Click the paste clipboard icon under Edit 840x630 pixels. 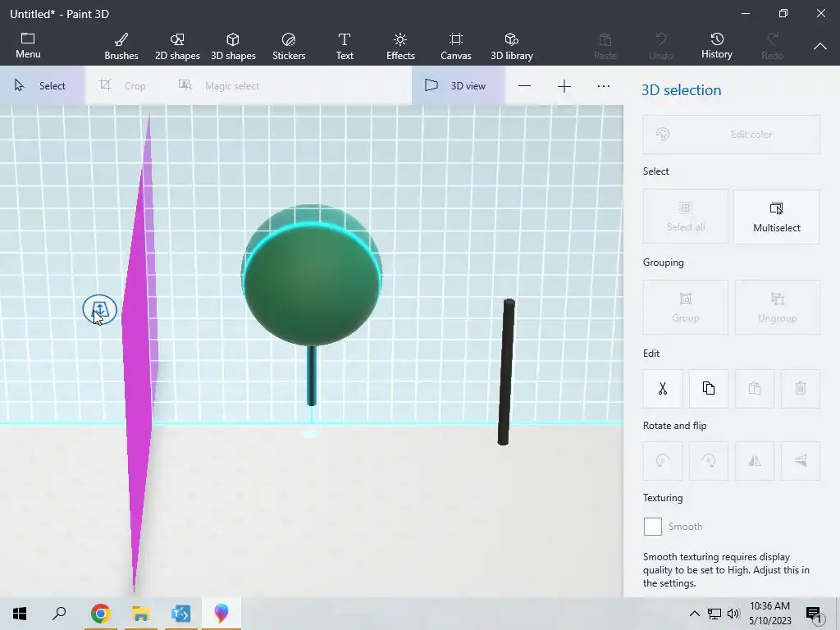755,388
